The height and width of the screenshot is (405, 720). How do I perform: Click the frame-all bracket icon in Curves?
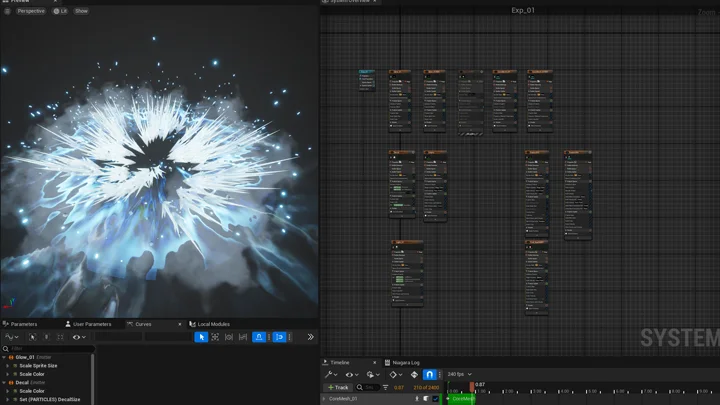60,337
